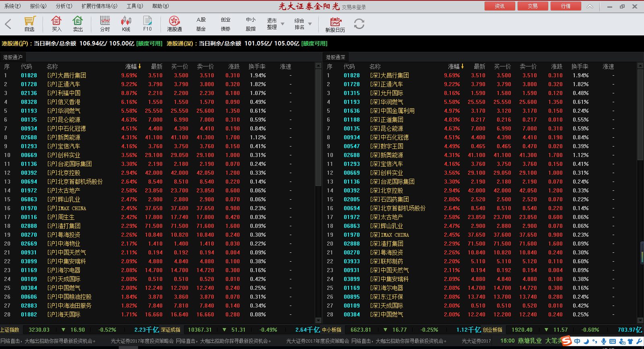Open the 分析(T) menu
Screen dimensions: 644x349
(64, 6)
